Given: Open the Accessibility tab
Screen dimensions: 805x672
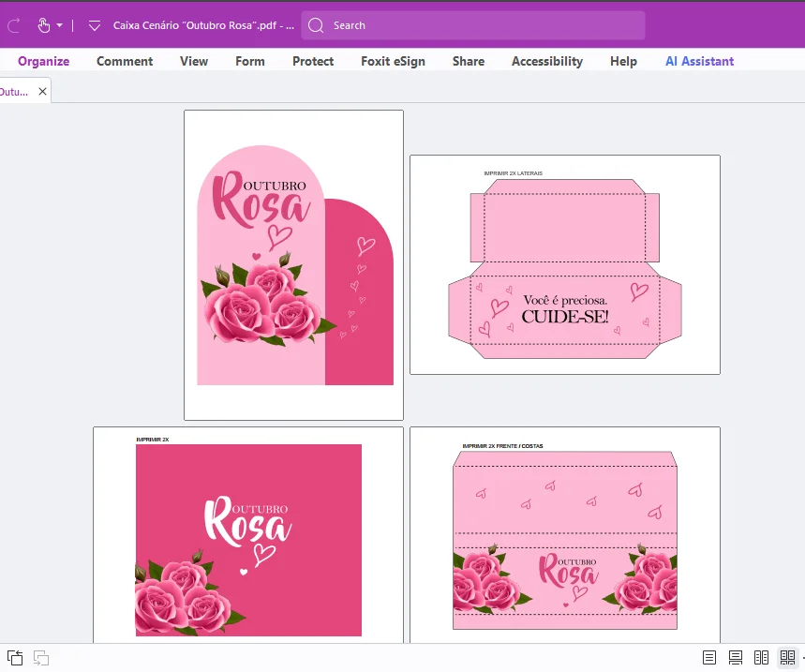Looking at the screenshot, I should (547, 61).
